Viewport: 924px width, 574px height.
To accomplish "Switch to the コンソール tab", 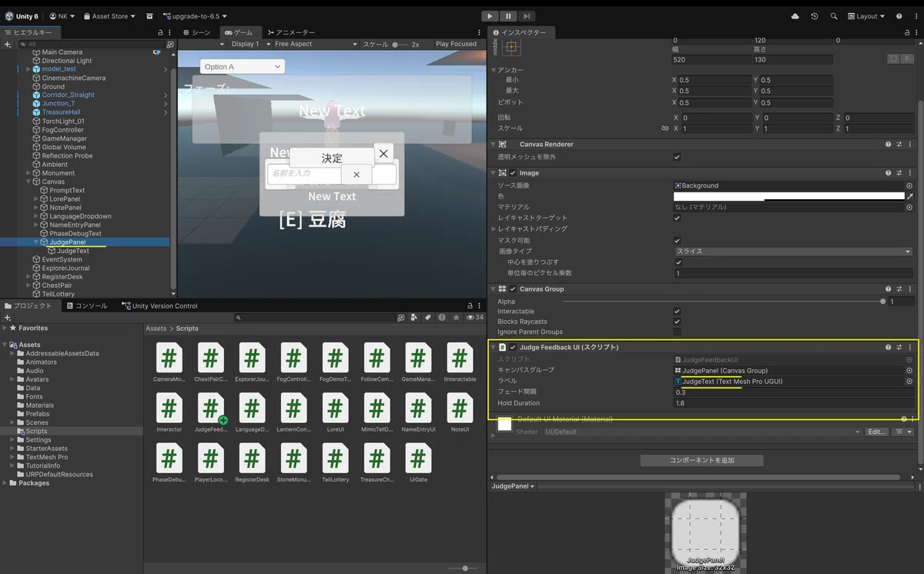I will click(x=87, y=306).
